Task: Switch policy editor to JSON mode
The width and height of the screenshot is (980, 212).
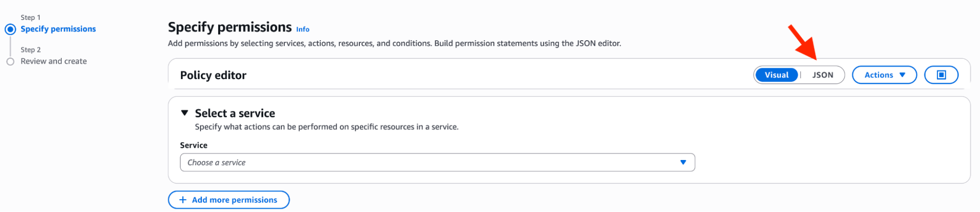Action: click(x=822, y=75)
